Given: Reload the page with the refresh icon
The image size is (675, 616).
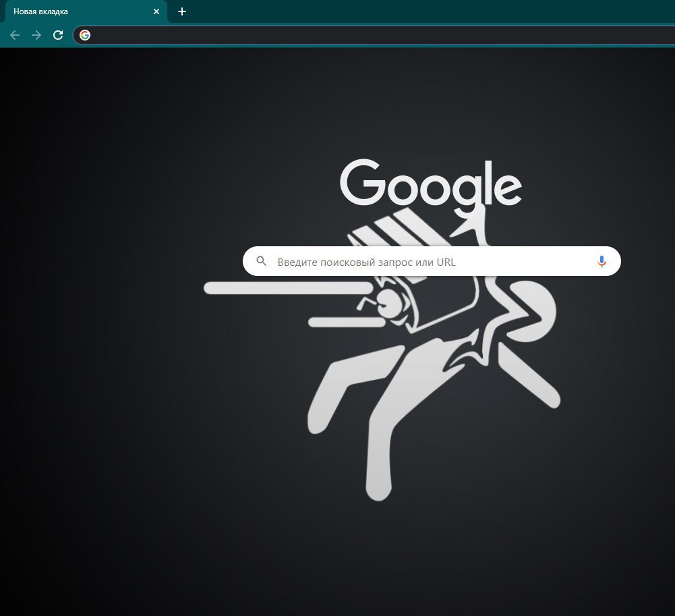Looking at the screenshot, I should (x=58, y=35).
